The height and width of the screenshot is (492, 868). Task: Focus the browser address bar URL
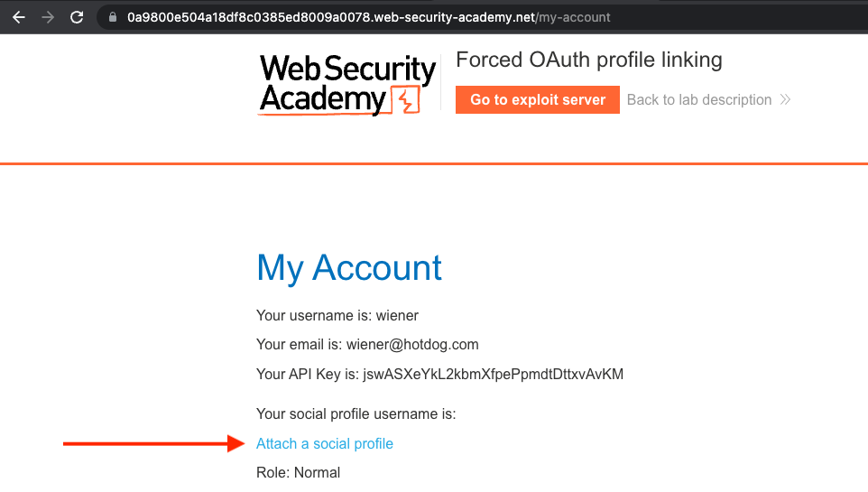(361, 17)
